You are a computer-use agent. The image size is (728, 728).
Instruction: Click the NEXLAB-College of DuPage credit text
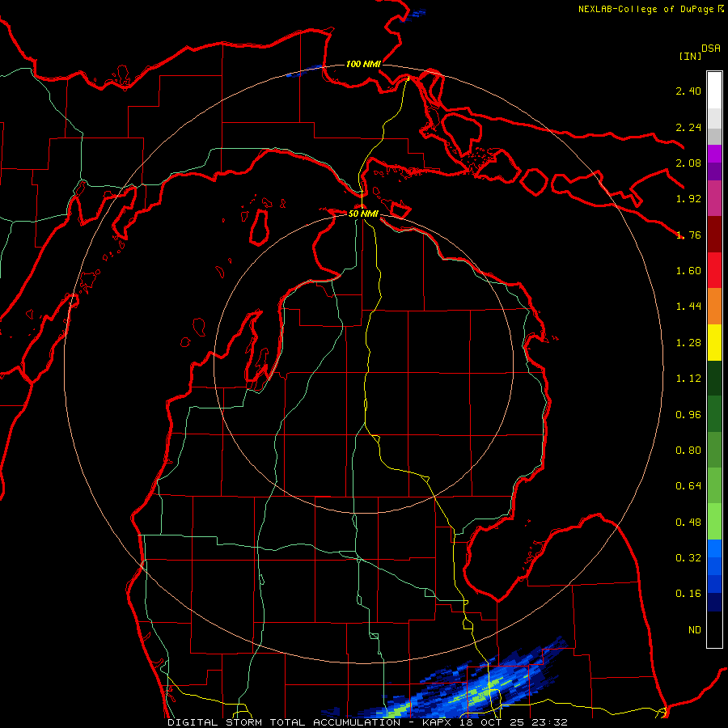(x=645, y=9)
